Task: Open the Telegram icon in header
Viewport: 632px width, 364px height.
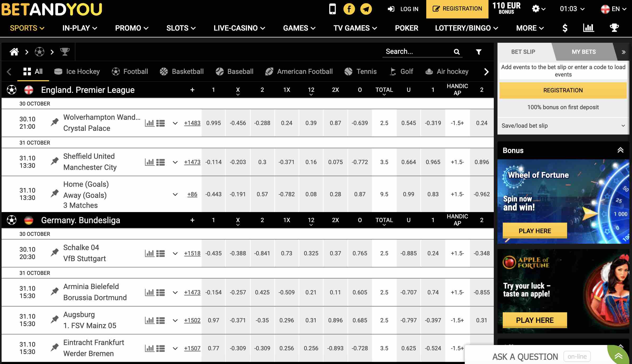Action: tap(366, 9)
